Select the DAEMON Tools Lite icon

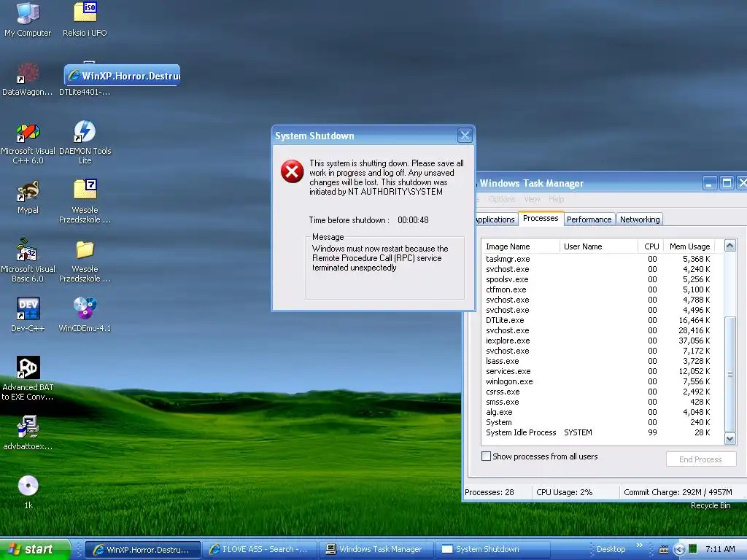85,131
